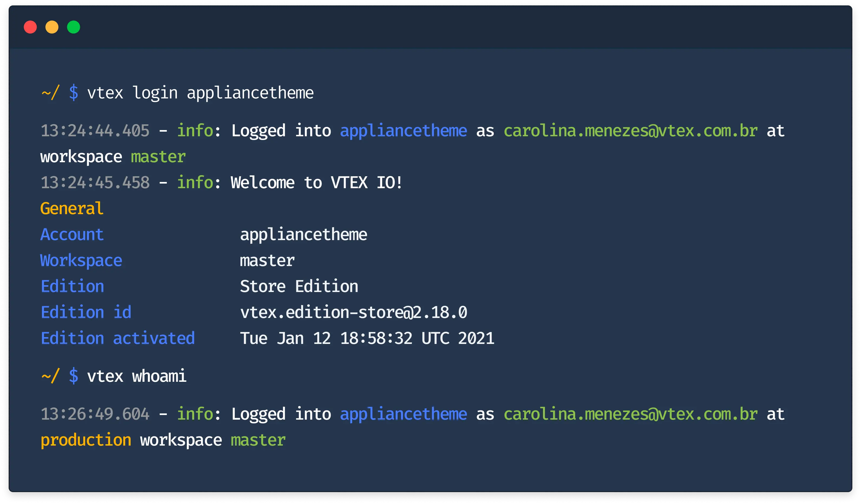Select the dollar prompt before vtex whoami
Image resolution: width=861 pixels, height=504 pixels.
coord(74,376)
